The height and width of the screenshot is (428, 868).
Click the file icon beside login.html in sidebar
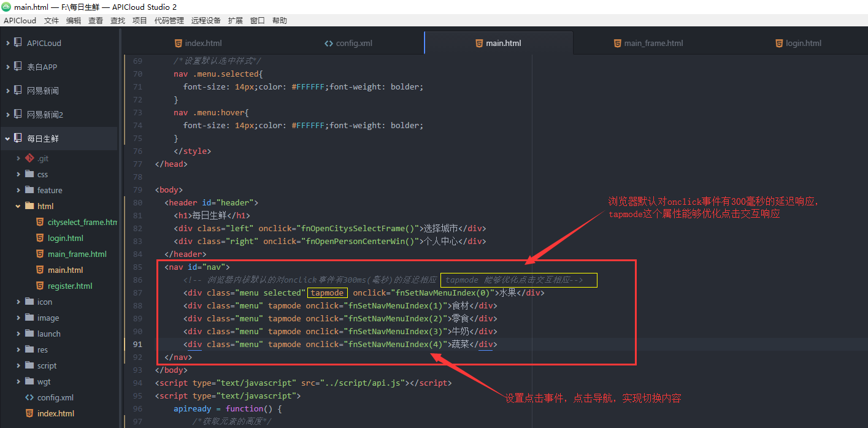[39, 238]
